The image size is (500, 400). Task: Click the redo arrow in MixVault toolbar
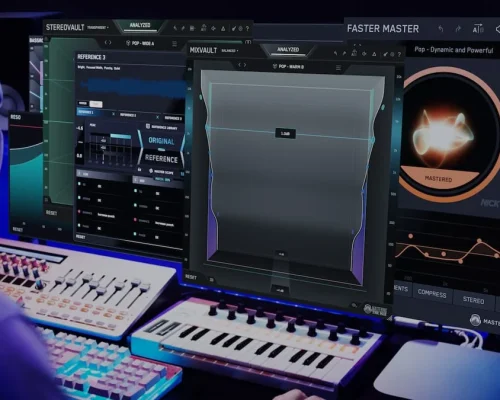[344, 53]
